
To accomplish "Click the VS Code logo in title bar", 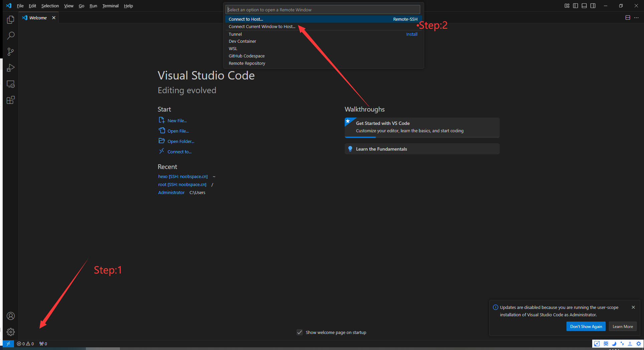I will point(9,6).
